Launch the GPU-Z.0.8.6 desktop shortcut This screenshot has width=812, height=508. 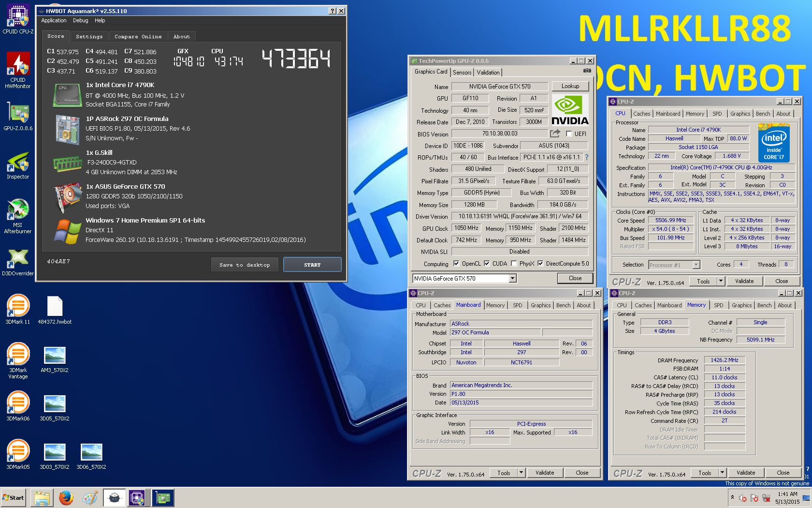18,117
